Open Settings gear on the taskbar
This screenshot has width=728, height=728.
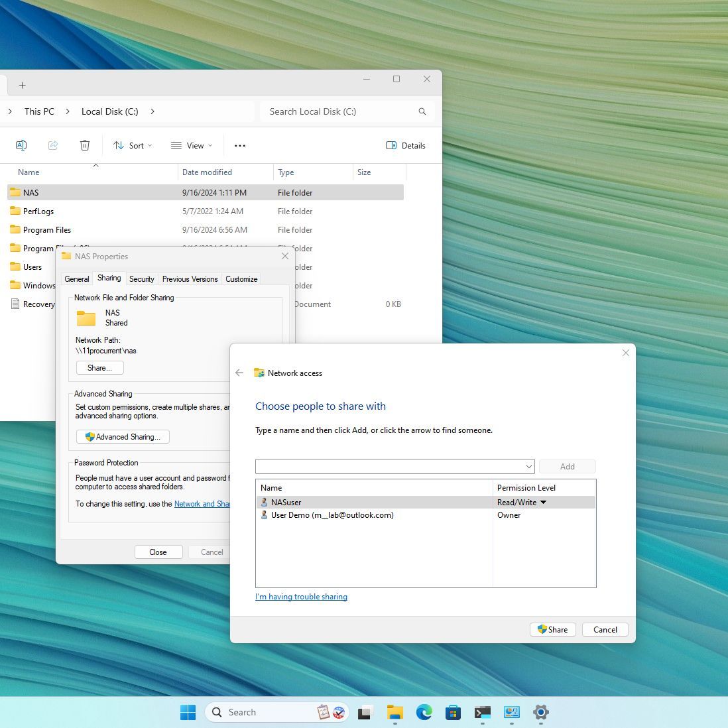pos(541,713)
